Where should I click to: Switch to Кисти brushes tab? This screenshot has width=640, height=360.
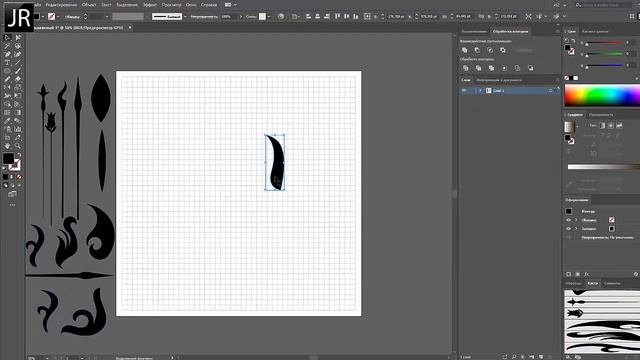[593, 283]
